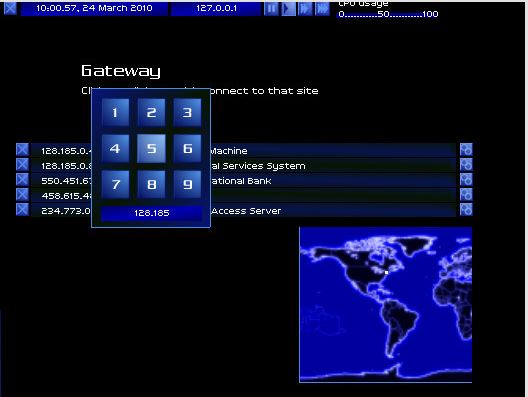This screenshot has width=528, height=397.
Task: Click the CPU usage bar
Action: click(388, 14)
